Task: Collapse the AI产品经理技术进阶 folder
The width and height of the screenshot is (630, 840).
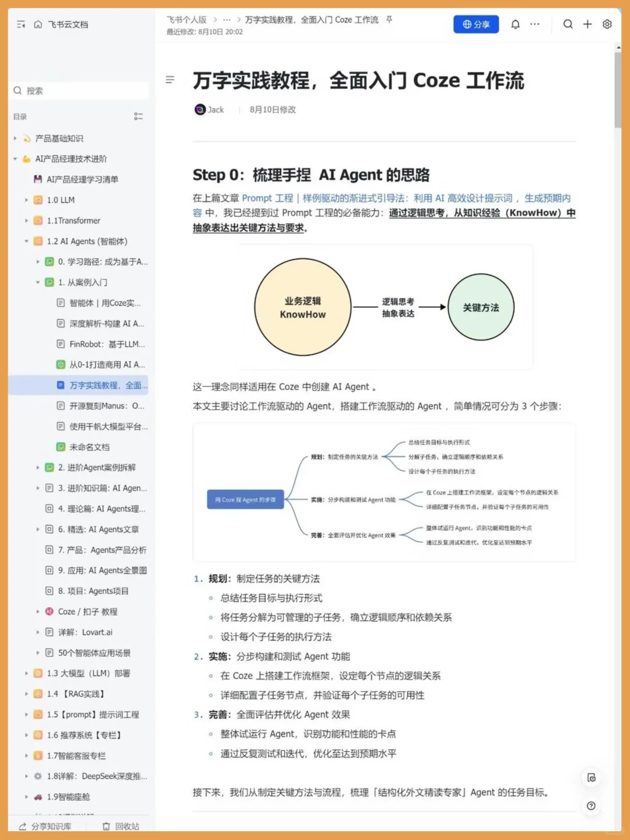Action: [x=15, y=159]
